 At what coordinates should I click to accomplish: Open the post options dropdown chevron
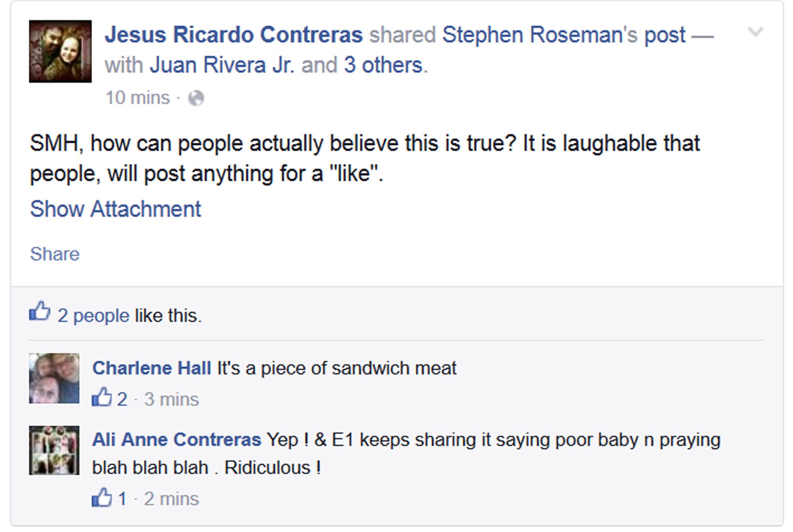[755, 32]
